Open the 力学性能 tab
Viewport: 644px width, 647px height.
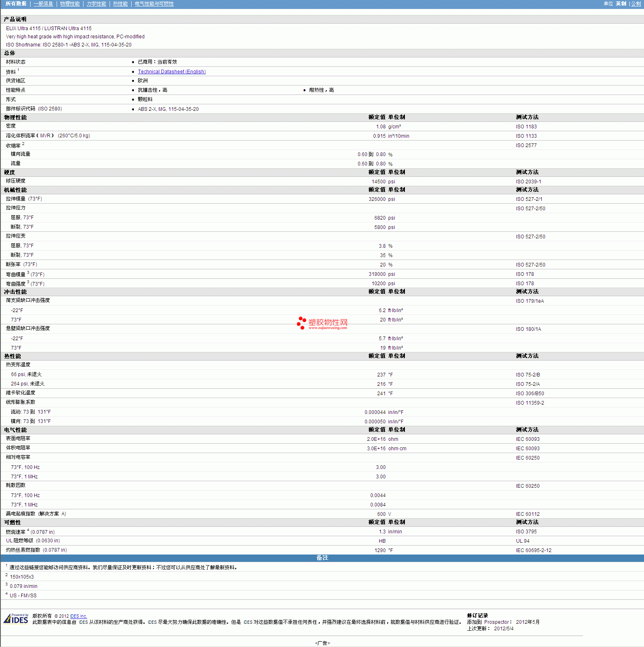click(96, 4)
